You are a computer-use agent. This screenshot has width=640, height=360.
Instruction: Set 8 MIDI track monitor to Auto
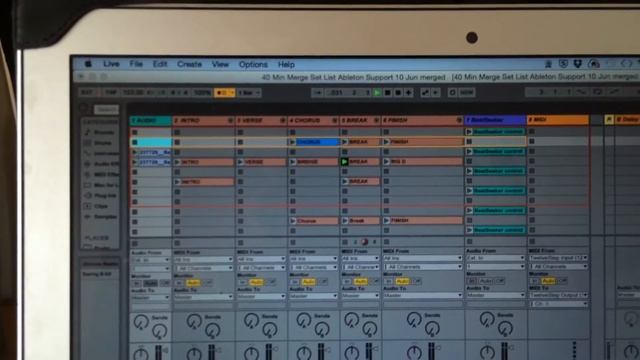(x=548, y=281)
